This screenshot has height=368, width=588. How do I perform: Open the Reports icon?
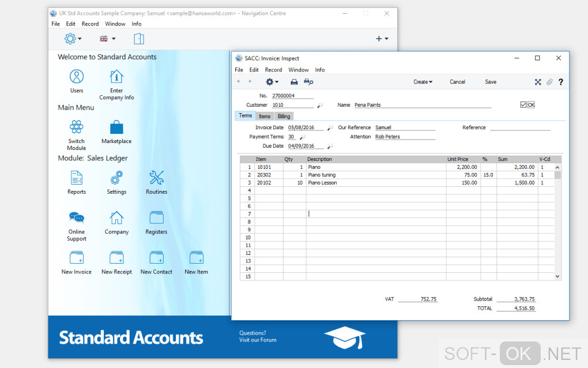click(x=77, y=178)
